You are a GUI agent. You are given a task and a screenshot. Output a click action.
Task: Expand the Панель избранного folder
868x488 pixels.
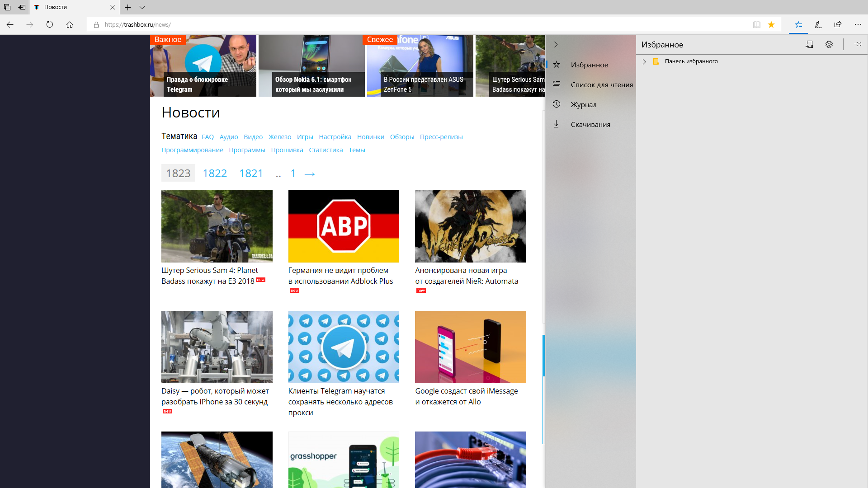[x=644, y=61]
